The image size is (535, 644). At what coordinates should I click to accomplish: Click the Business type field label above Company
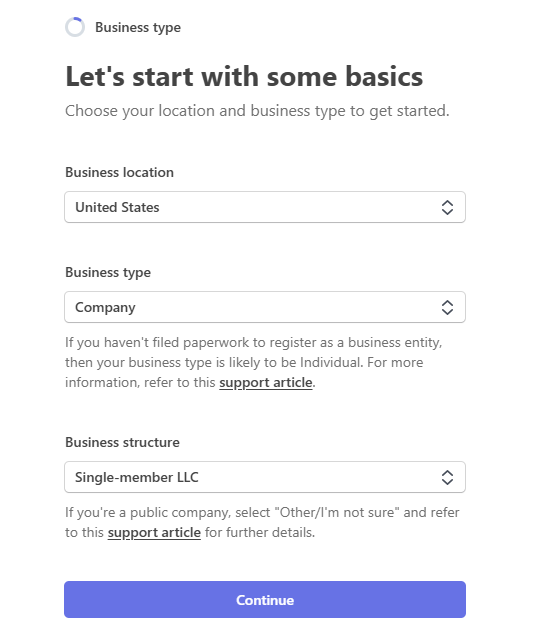(x=108, y=272)
